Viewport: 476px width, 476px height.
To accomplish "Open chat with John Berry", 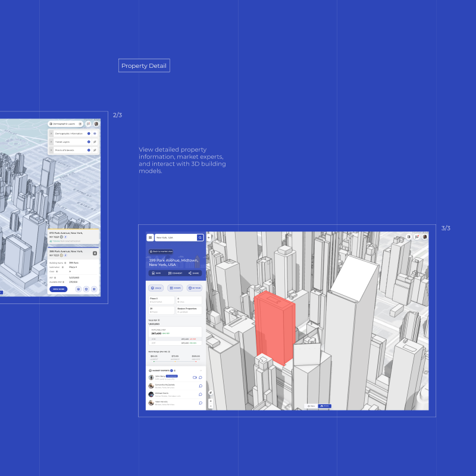I will (201, 377).
